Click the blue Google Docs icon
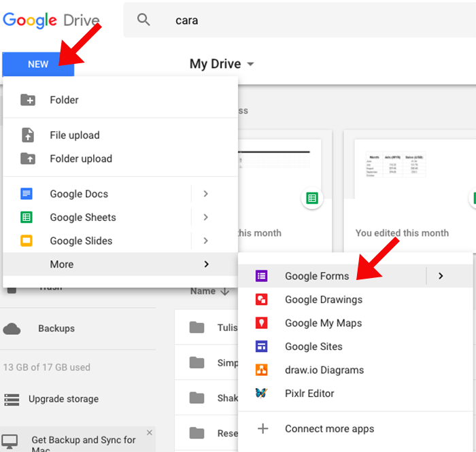 [27, 194]
